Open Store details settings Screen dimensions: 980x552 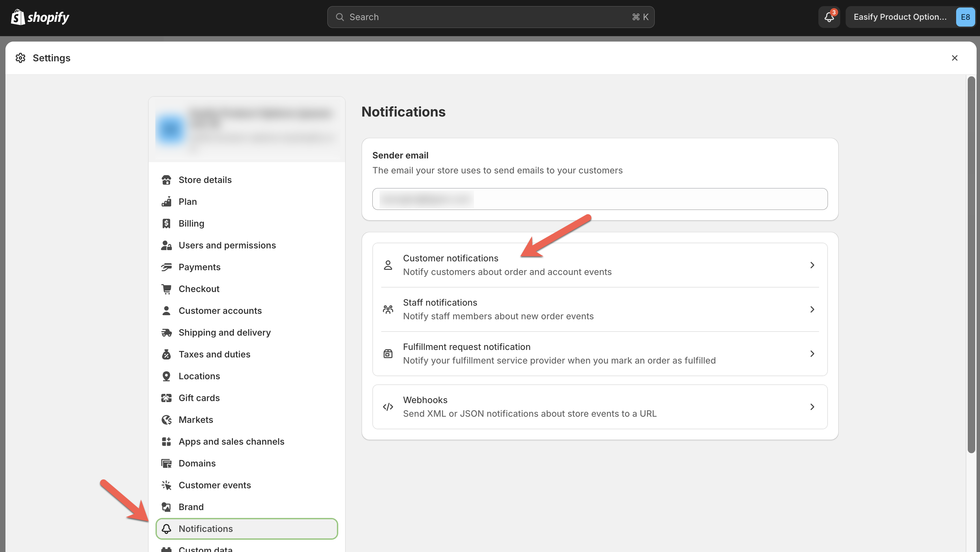click(205, 180)
